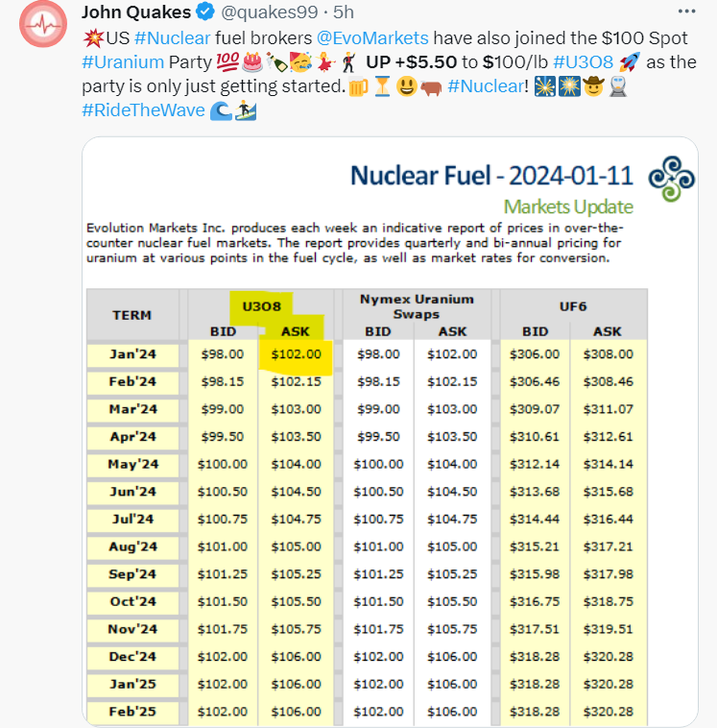Open the Nuclear Fuel report image title
Viewport: 717px width, 728px height.
click(x=491, y=176)
